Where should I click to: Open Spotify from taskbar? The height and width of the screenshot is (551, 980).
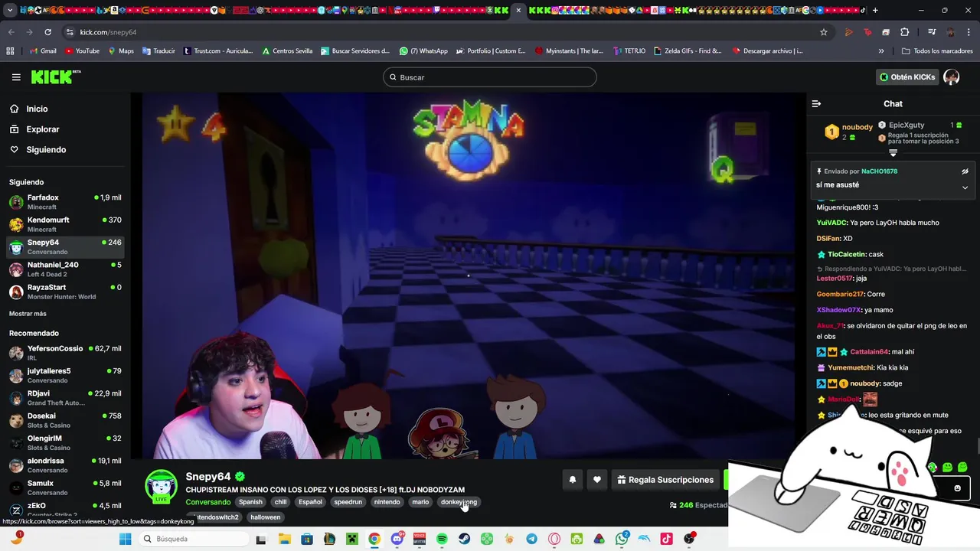[442, 539]
